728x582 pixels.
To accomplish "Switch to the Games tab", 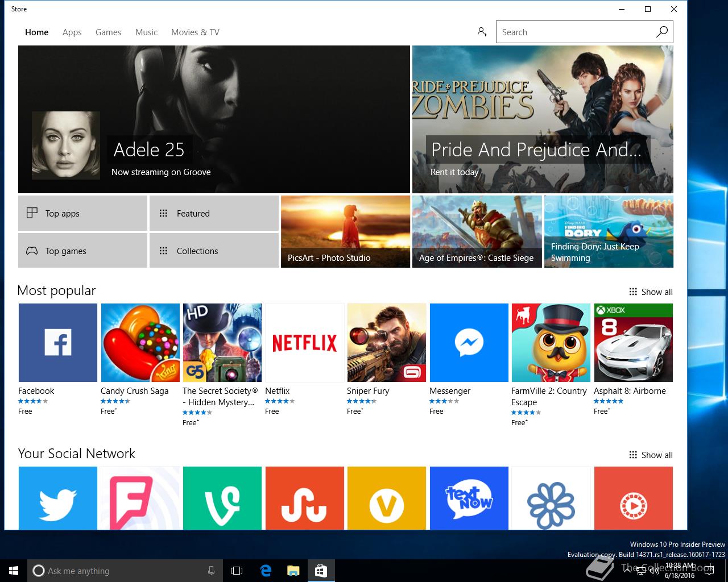I will click(108, 32).
